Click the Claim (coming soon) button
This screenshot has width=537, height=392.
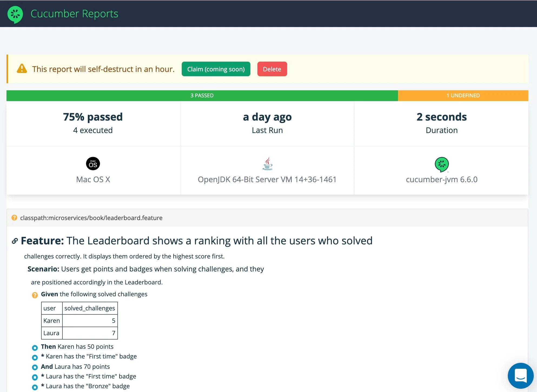click(216, 69)
